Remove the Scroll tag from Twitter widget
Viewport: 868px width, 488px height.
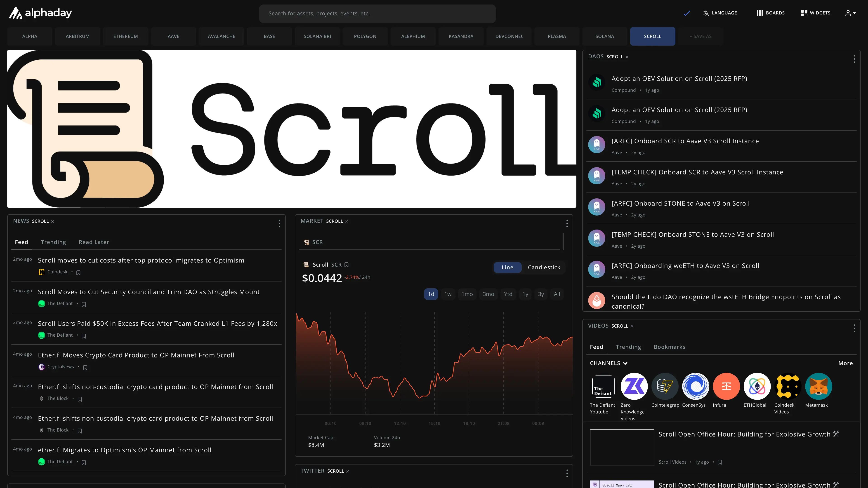coord(348,471)
